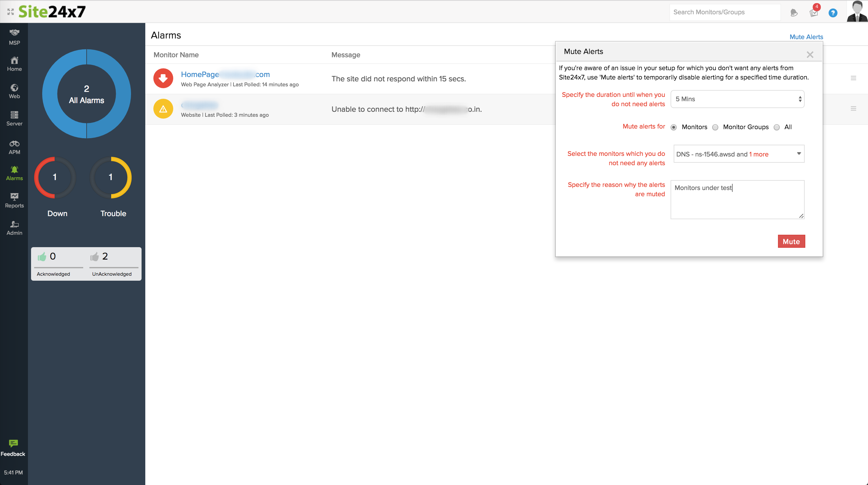Image resolution: width=868 pixels, height=485 pixels.
Task: Click the reason for muting text area
Action: coord(737,200)
